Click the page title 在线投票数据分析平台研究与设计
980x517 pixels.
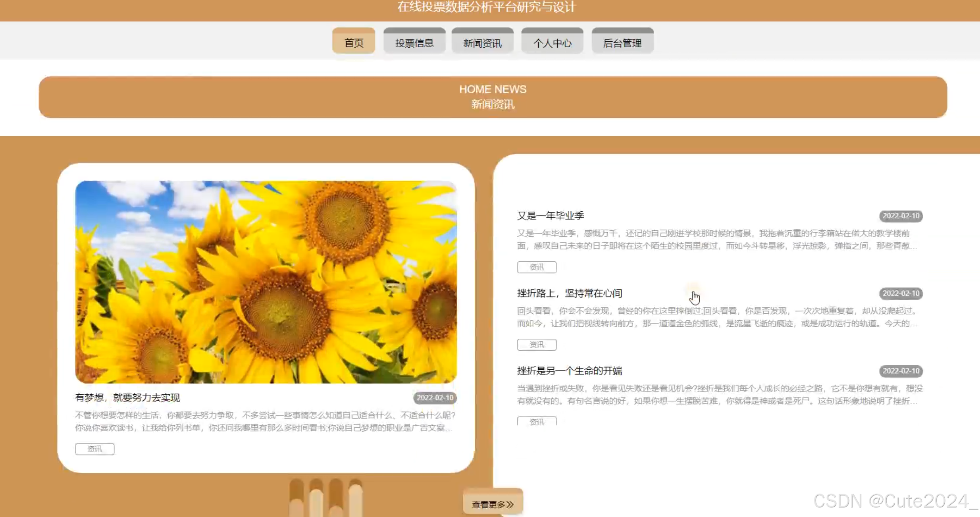click(x=486, y=7)
